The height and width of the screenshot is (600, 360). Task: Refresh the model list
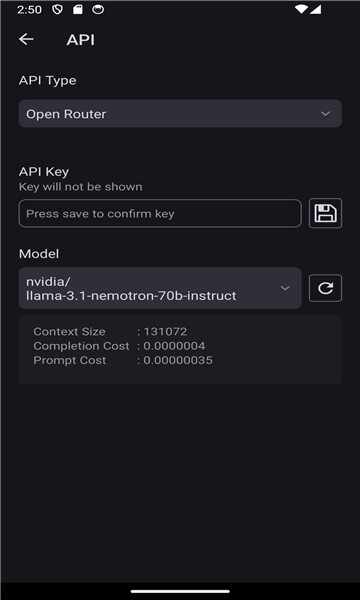pos(325,288)
